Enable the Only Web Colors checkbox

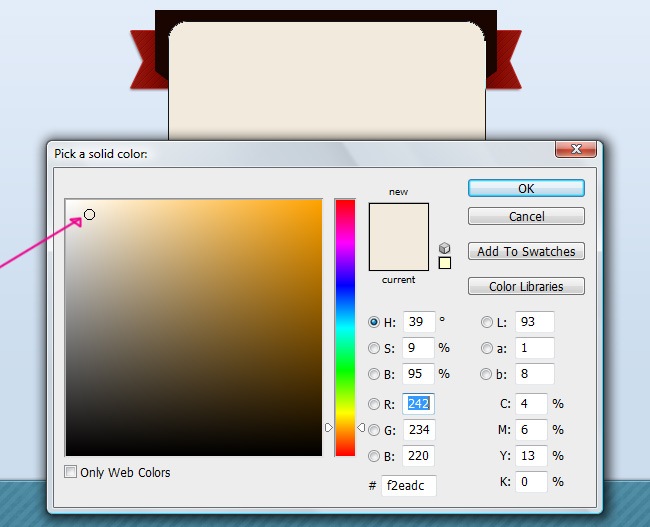(71, 472)
